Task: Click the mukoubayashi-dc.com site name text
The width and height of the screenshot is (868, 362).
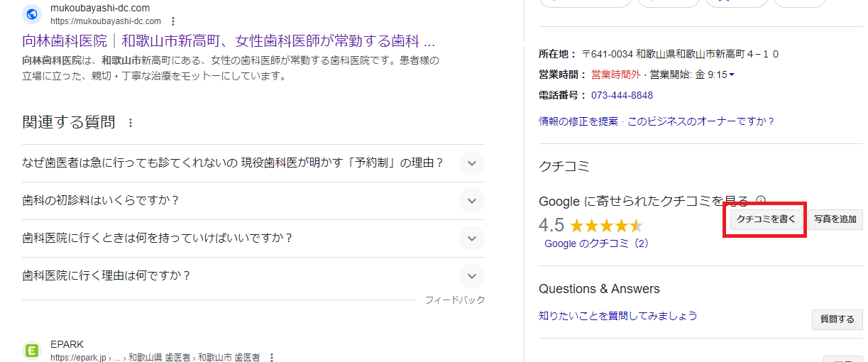Action: 100,9
